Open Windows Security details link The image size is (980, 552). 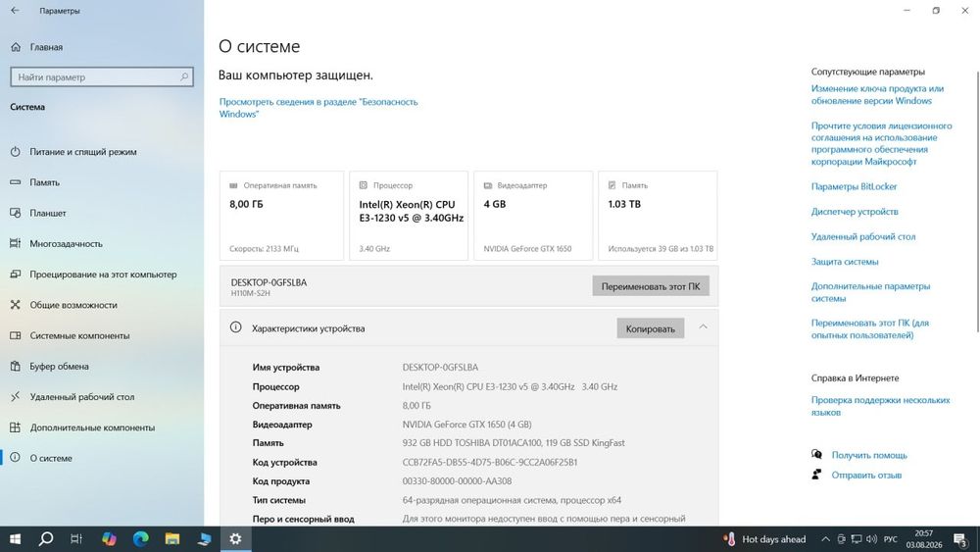coord(318,108)
